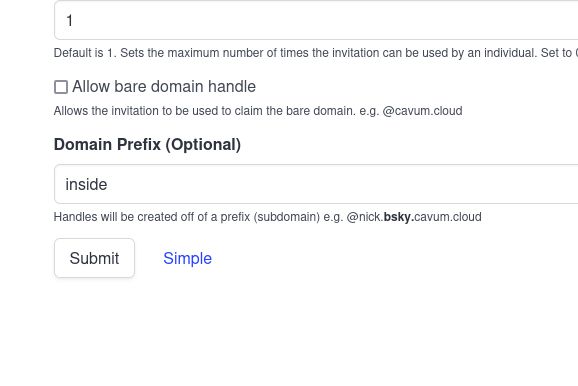Click the Handles will be created help text

[x=268, y=217]
